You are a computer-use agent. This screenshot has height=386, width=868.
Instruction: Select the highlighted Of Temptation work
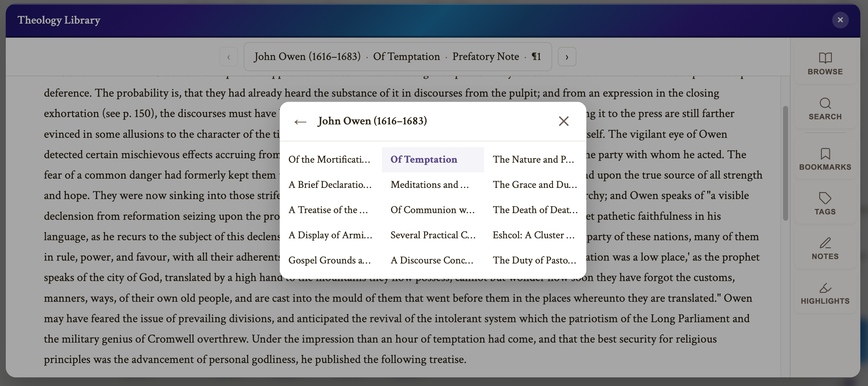433,160
